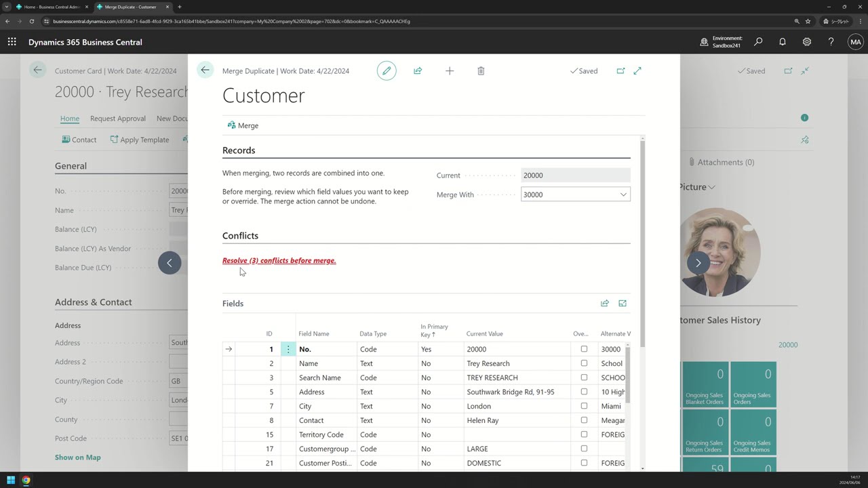This screenshot has height=488, width=868.
Task: Show previous record round arrow
Action: 170,263
